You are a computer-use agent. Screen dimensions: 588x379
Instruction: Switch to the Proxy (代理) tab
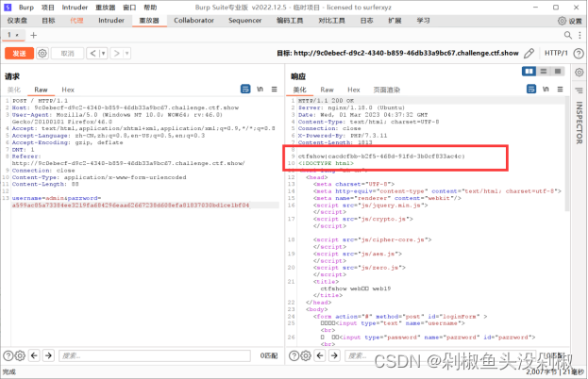76,21
